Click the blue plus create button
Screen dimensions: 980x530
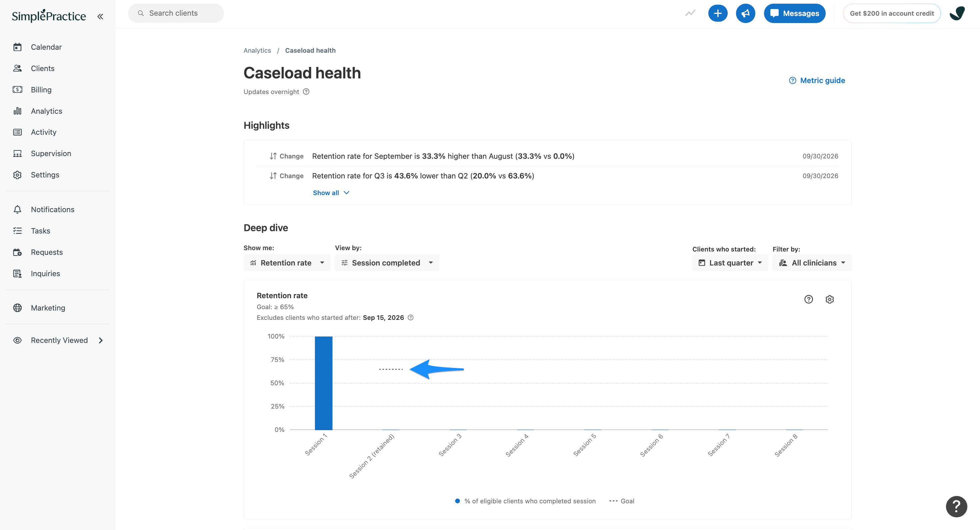[x=717, y=13]
